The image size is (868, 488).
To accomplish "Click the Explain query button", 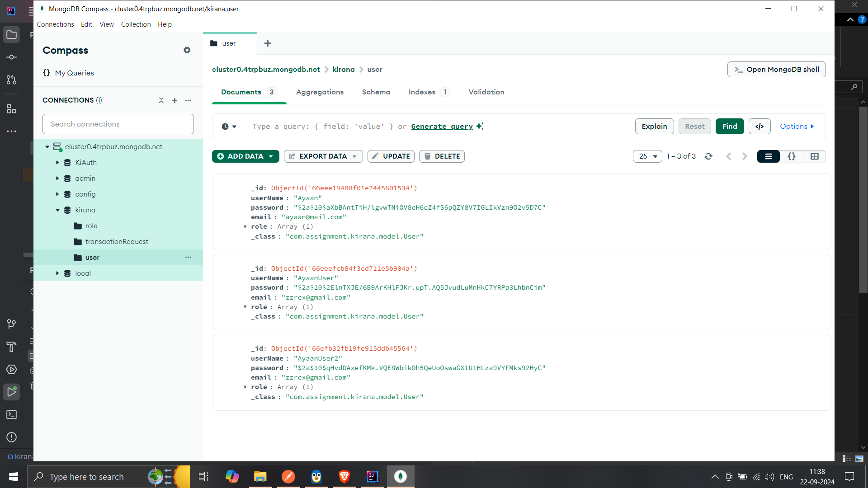I will [x=654, y=126].
